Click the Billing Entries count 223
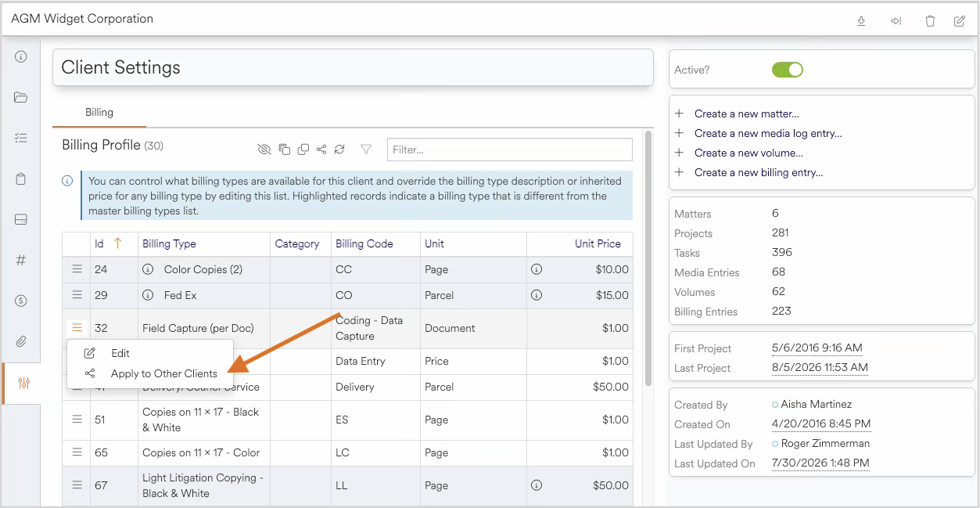The width and height of the screenshot is (980, 508). (x=781, y=312)
